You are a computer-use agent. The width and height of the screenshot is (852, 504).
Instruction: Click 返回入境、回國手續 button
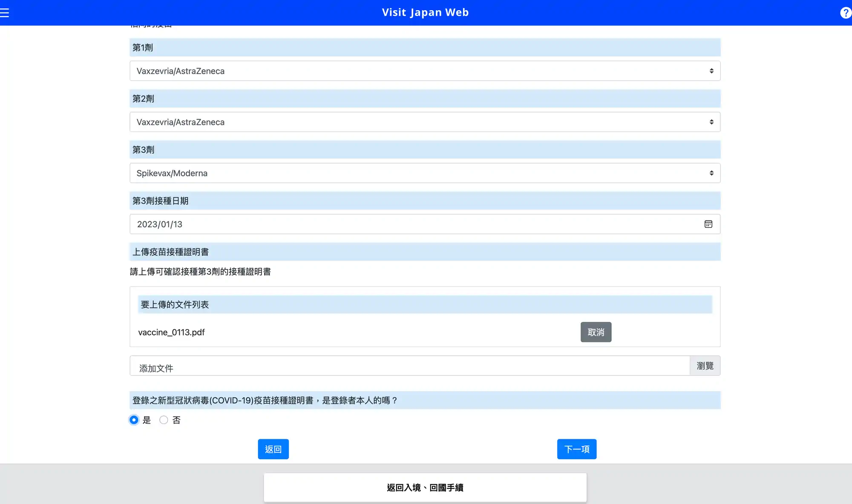pos(425,487)
